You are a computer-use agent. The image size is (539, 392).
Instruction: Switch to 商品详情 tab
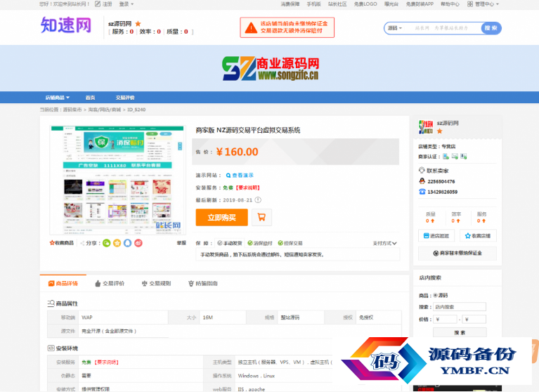63,283
